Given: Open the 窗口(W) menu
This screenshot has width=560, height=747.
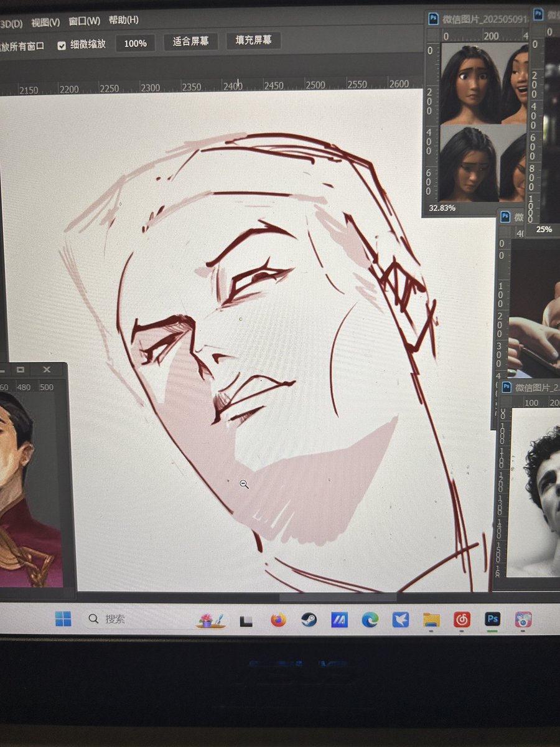Looking at the screenshot, I should (x=84, y=21).
